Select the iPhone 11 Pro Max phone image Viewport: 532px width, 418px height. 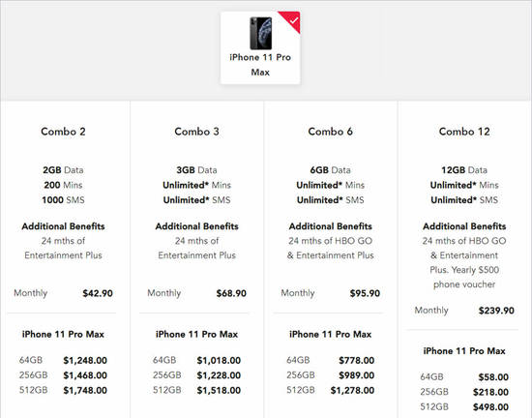(260, 33)
